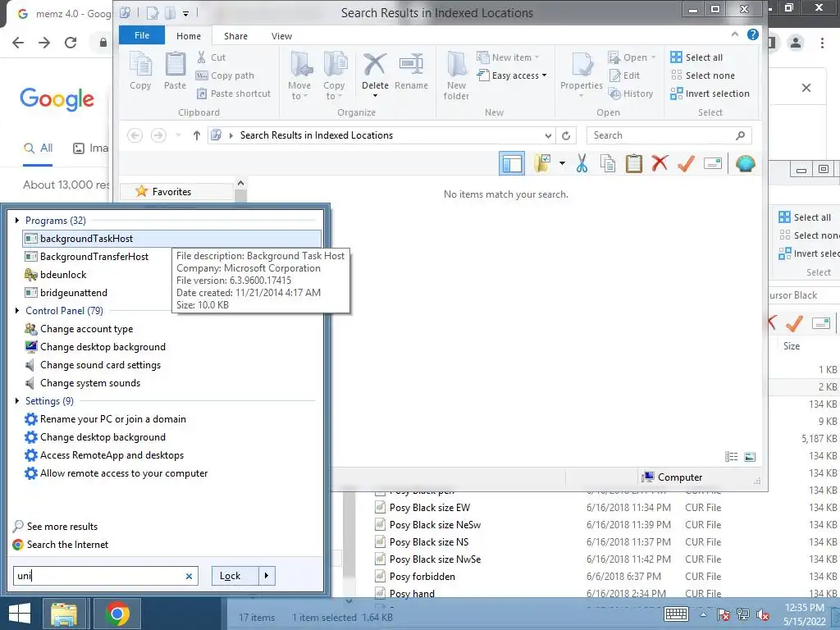The image size is (840, 630).
Task: Open Change sound card settings
Action: tap(93, 365)
